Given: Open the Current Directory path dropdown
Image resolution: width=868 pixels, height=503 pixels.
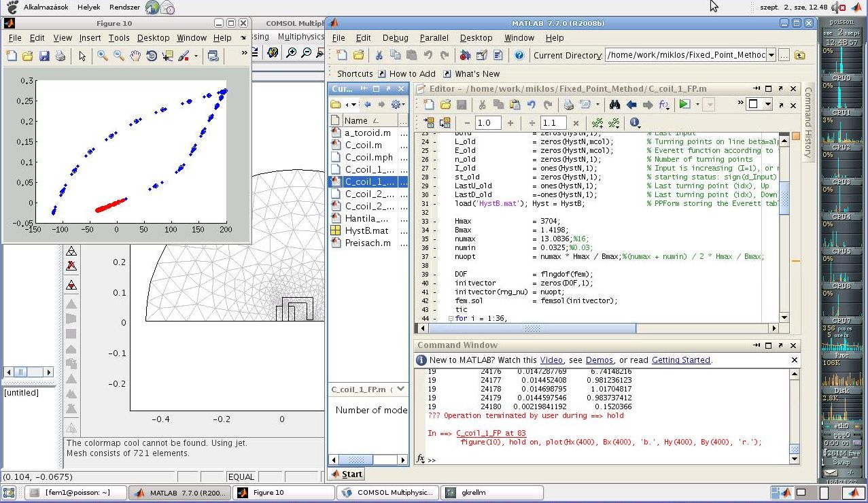Looking at the screenshot, I should 771,56.
